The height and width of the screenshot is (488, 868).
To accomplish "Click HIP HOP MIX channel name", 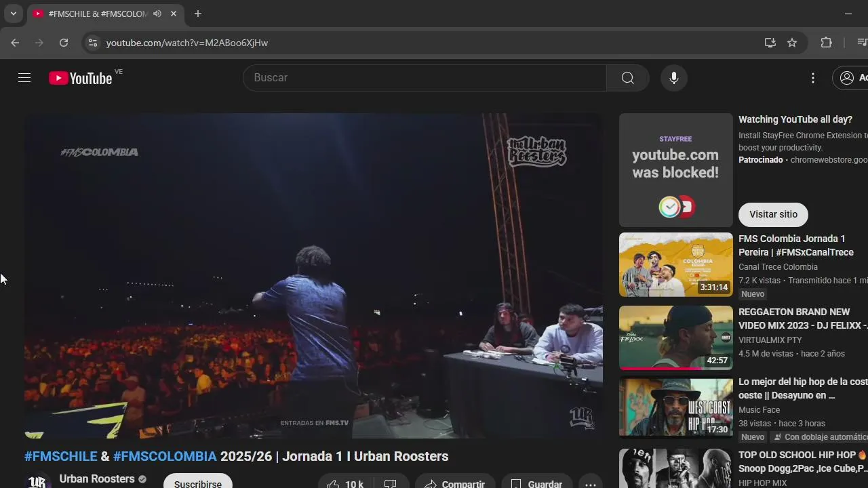I will pyautogui.click(x=762, y=483).
